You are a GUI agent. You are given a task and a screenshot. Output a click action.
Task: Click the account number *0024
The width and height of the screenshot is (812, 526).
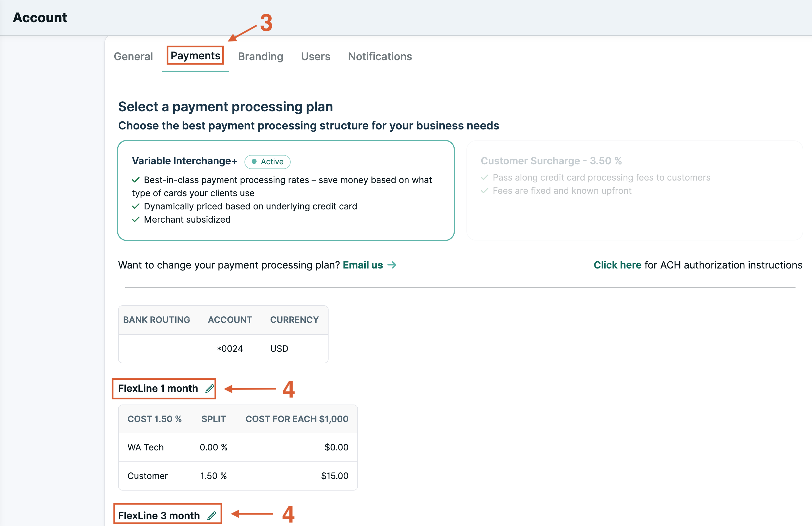pyautogui.click(x=230, y=348)
